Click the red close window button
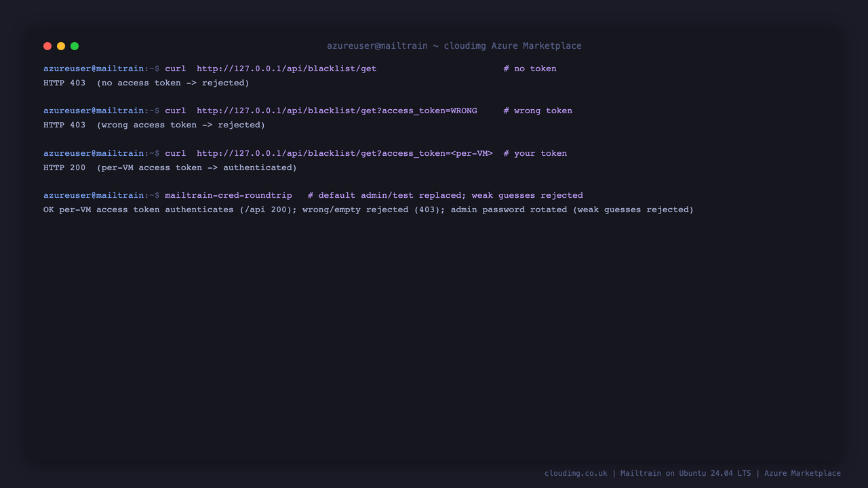The image size is (868, 488). point(47,46)
